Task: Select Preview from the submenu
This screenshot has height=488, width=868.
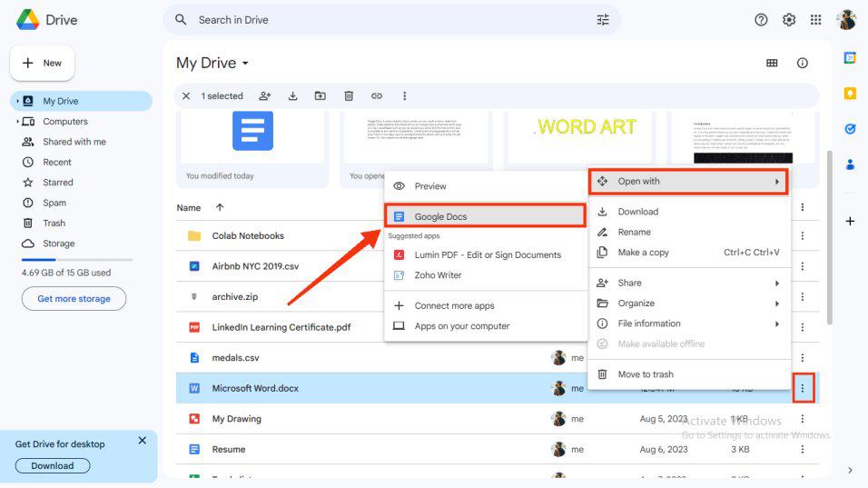Action: 485,186
